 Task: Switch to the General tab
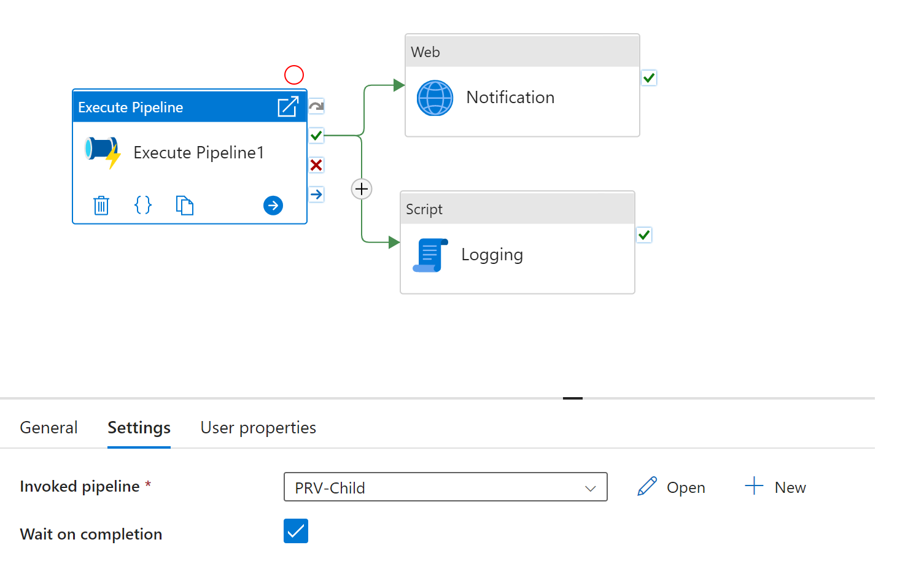tap(49, 427)
